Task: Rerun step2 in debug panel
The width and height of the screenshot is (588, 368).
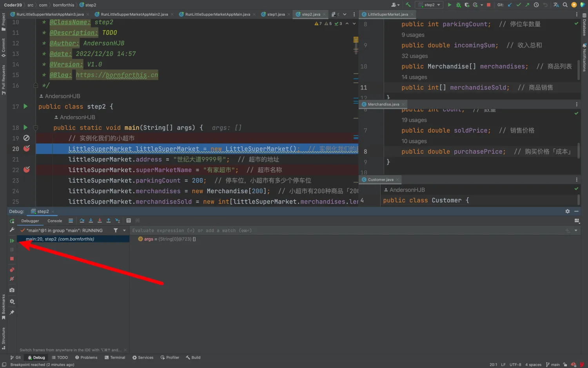Action: coord(12,221)
